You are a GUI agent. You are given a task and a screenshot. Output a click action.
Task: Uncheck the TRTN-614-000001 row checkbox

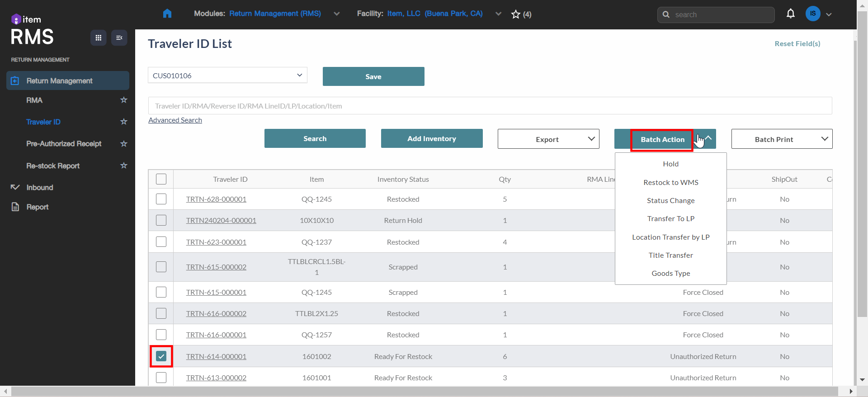coord(161,356)
